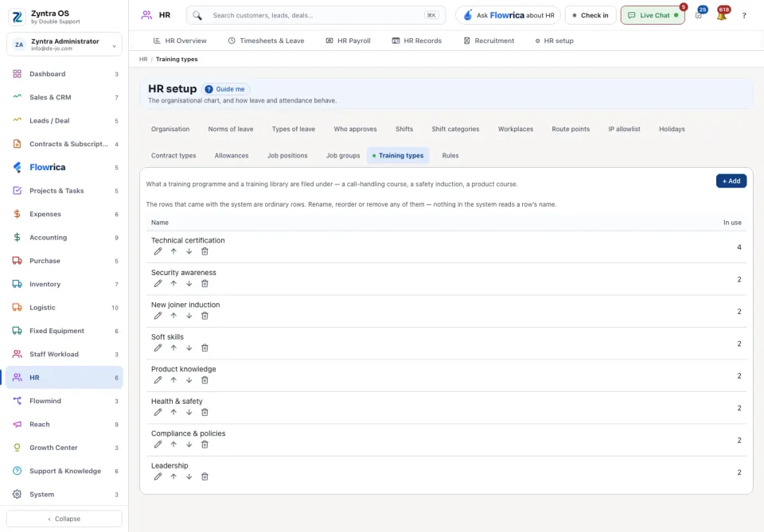The height and width of the screenshot is (532, 764).
Task: Open Recruitment in top navigation
Action: tap(489, 41)
